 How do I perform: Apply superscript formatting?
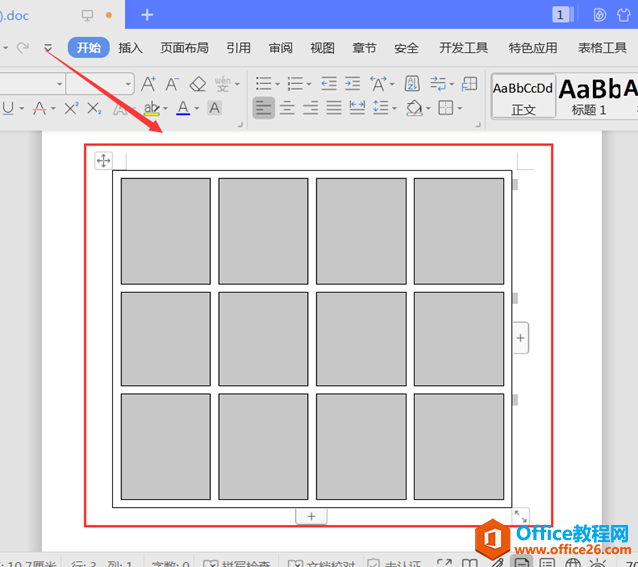coord(71,108)
